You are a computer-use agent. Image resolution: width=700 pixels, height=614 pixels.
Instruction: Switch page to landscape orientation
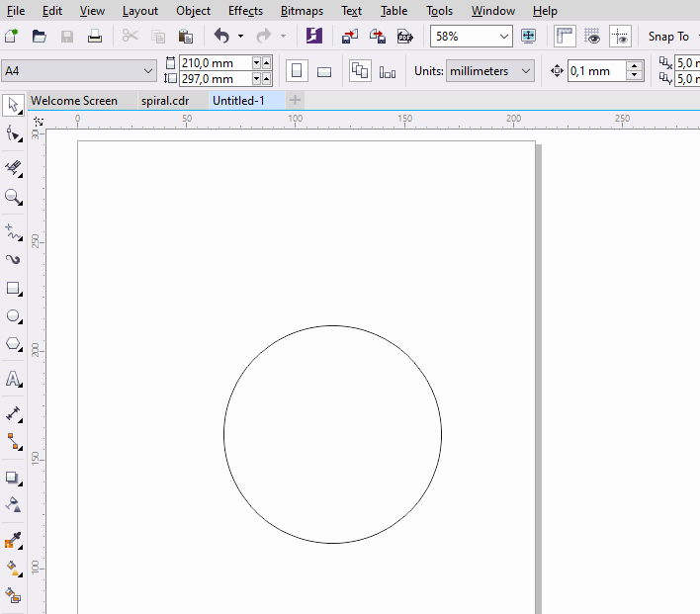click(323, 71)
